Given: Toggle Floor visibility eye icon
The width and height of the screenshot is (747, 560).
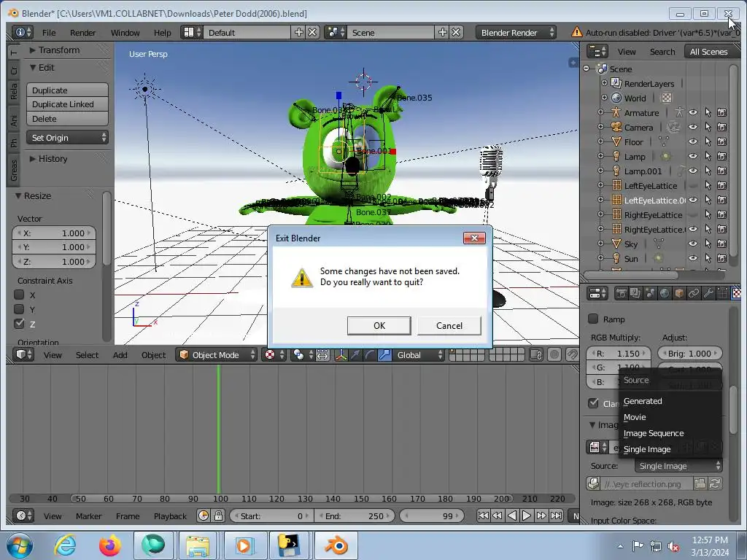Looking at the screenshot, I should 693,142.
